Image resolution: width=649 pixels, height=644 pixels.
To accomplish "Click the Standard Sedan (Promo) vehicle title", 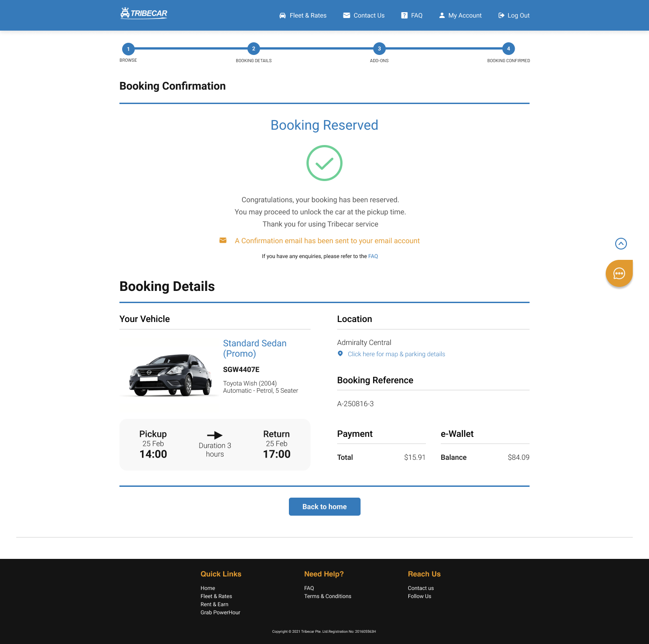I will [x=255, y=349].
